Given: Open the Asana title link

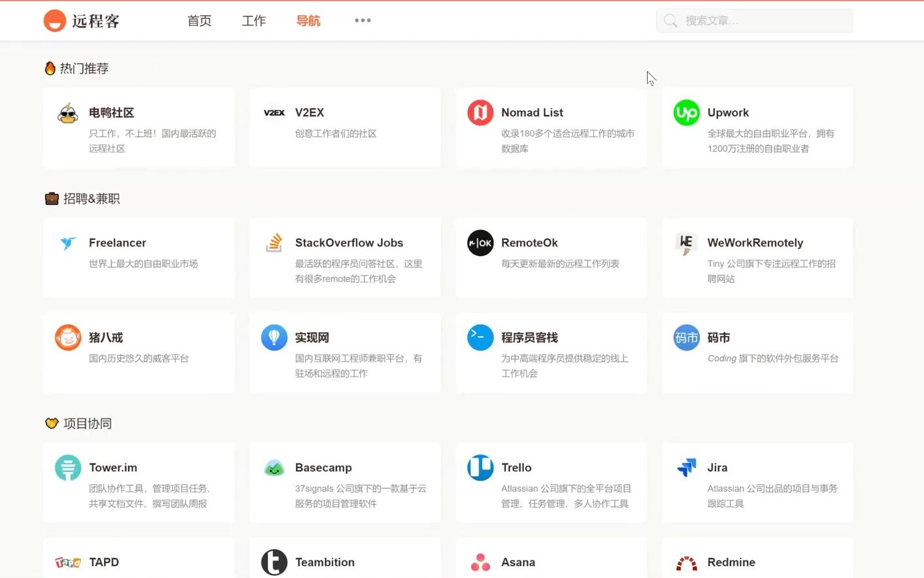Looking at the screenshot, I should click(x=518, y=562).
